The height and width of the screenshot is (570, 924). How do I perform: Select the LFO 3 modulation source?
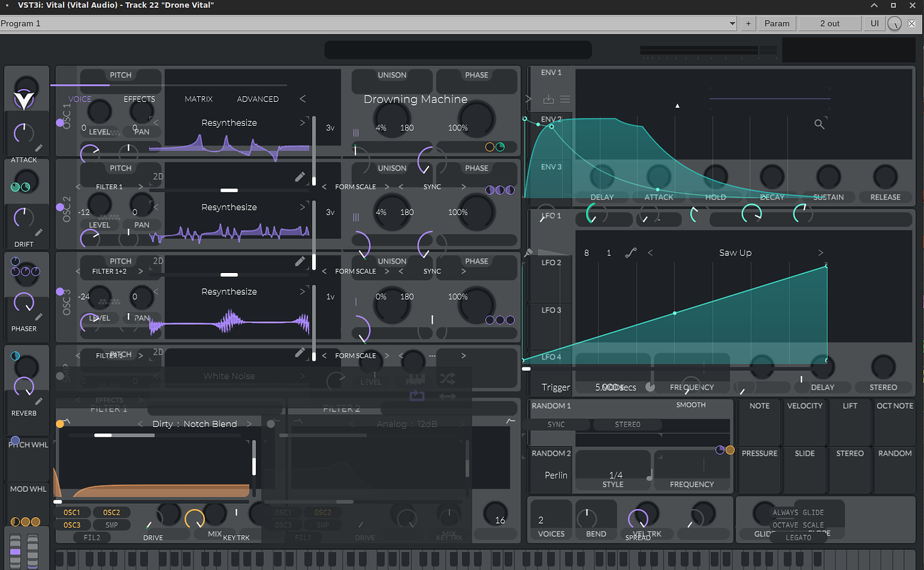click(x=551, y=310)
